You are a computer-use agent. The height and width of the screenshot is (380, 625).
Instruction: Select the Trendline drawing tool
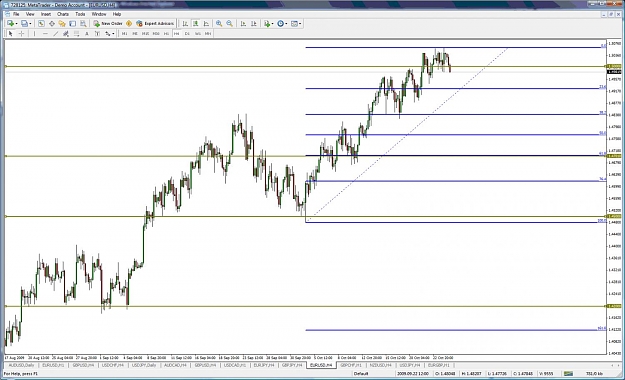point(56,33)
